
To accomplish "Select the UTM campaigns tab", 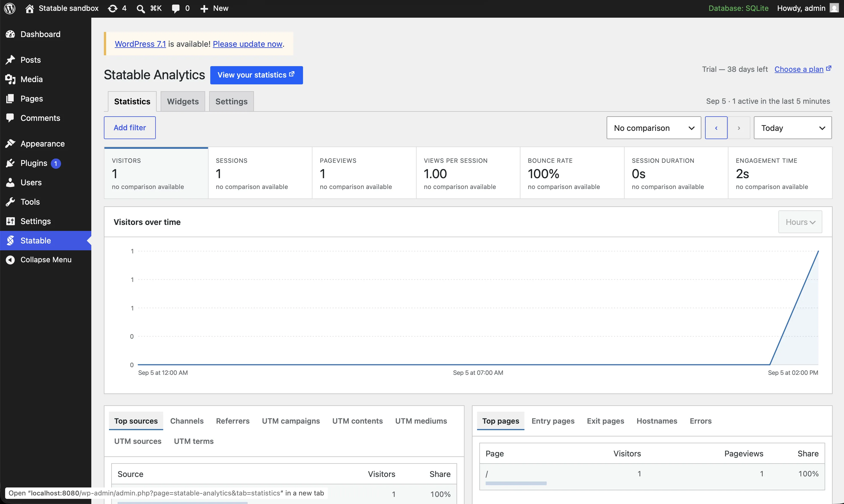I will [x=291, y=421].
